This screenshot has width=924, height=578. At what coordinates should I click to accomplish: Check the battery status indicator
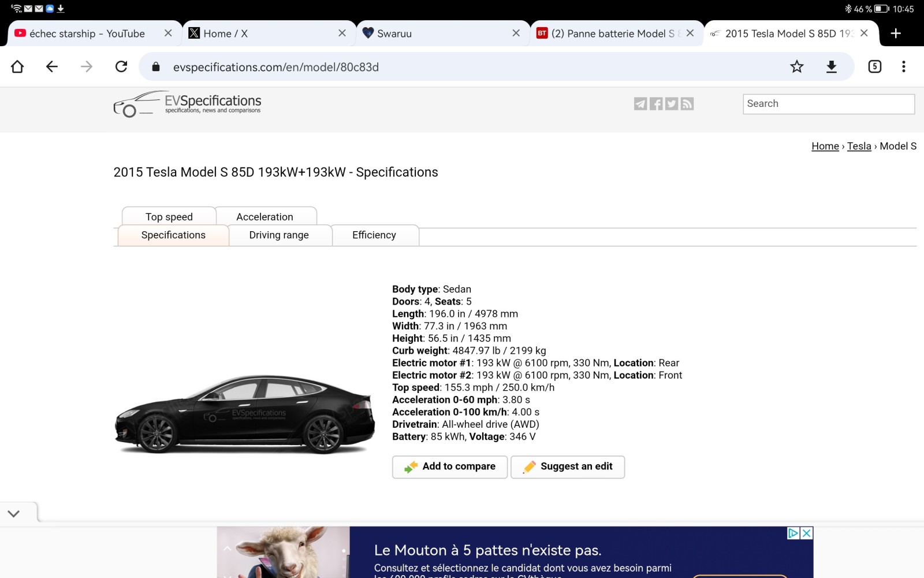point(881,9)
